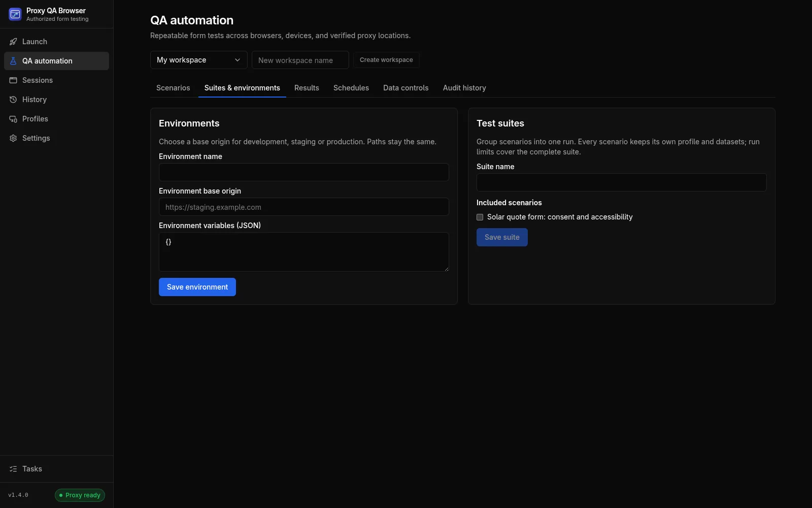Tick the Solar quote form scenario checkbox

[x=480, y=217]
